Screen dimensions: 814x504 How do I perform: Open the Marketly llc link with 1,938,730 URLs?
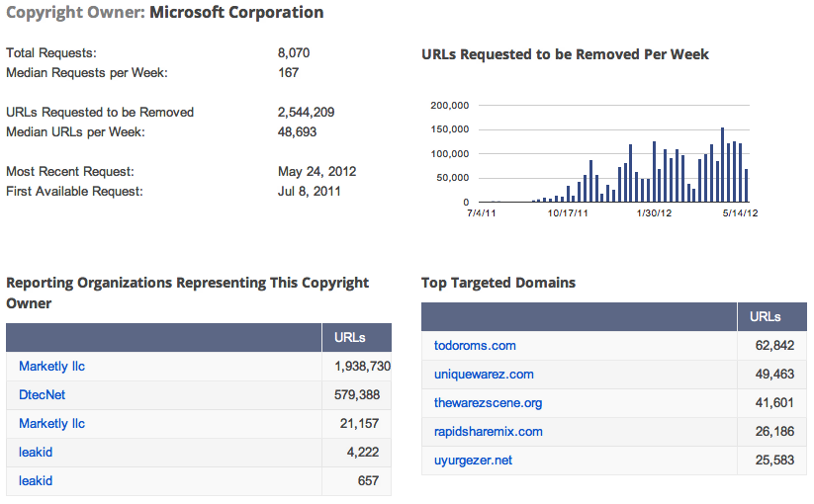pyautogui.click(x=51, y=367)
